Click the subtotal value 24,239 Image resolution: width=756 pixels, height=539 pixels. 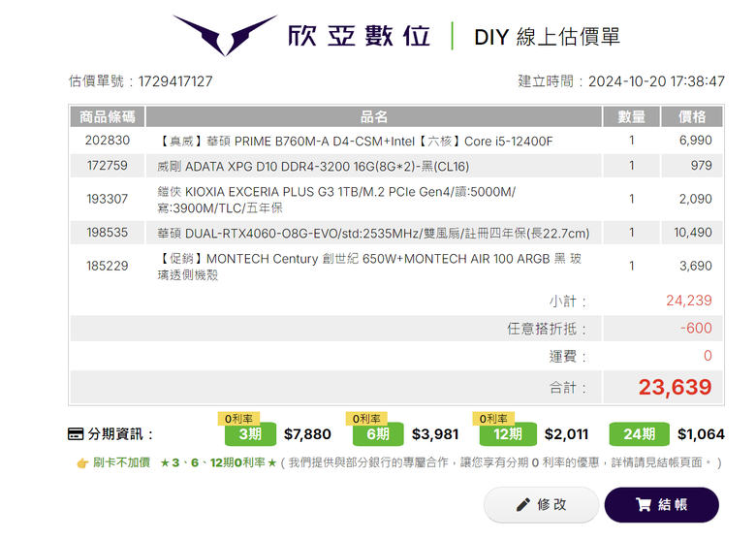(x=688, y=301)
